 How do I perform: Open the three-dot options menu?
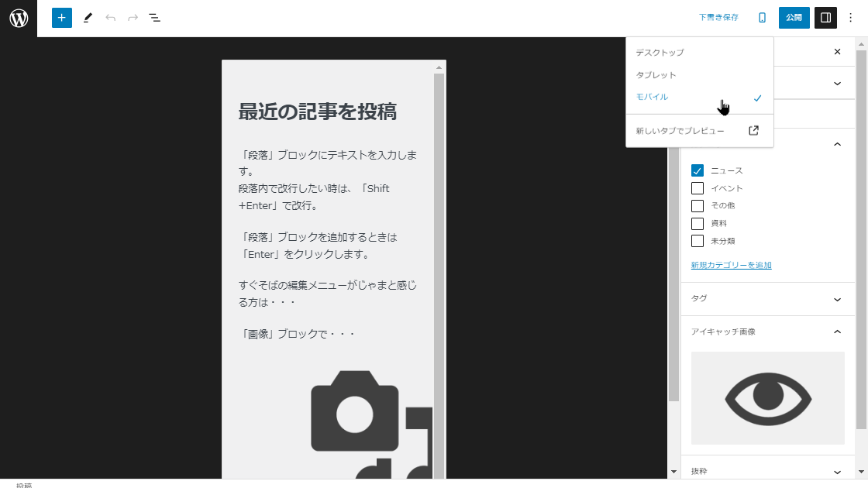tap(850, 18)
